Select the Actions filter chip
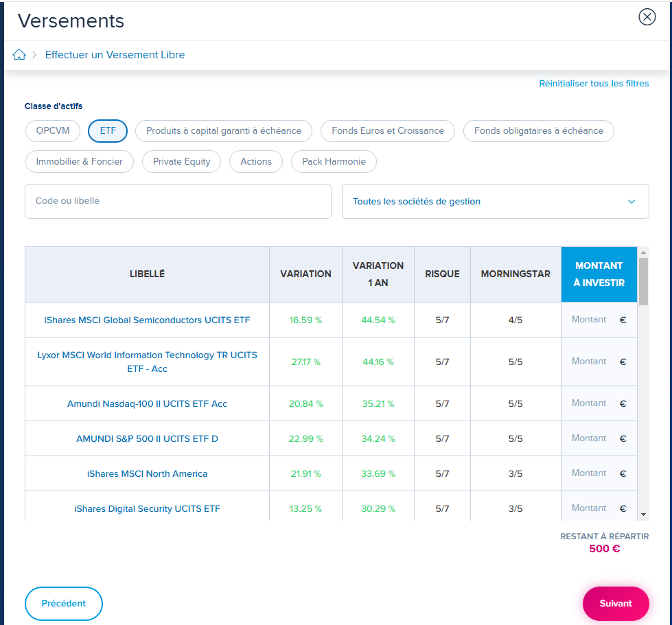The width and height of the screenshot is (672, 625). click(x=256, y=161)
